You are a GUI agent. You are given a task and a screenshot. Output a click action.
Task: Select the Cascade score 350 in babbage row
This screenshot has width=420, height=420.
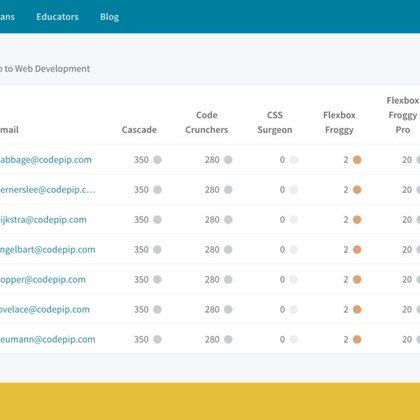(x=141, y=160)
